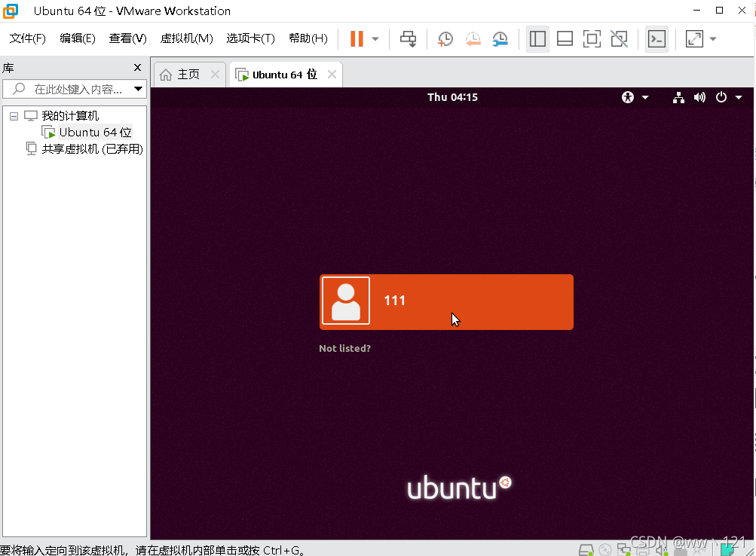
Task: Open the 文件(F) menu
Action: click(27, 38)
